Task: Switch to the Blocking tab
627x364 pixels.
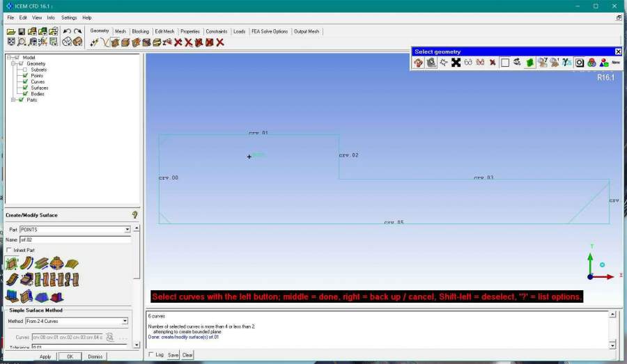Action: (x=140, y=31)
